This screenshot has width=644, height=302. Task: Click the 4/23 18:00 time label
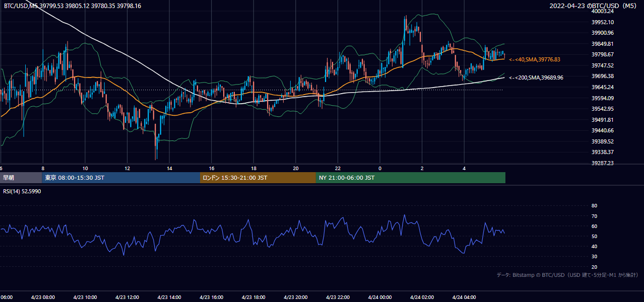coord(253,297)
